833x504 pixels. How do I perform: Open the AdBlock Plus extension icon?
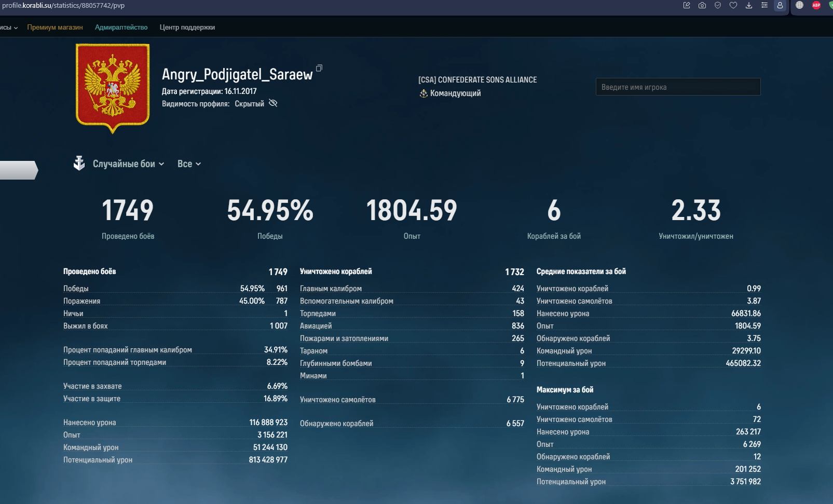(816, 5)
